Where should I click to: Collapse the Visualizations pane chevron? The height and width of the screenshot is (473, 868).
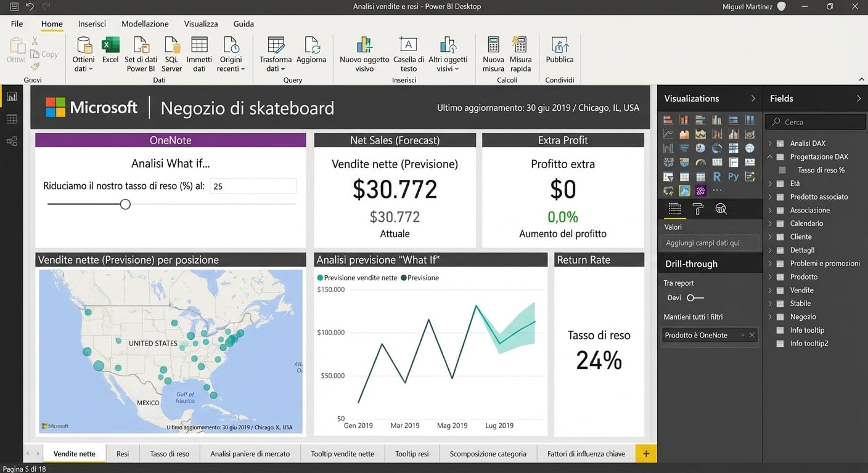pyautogui.click(x=753, y=99)
